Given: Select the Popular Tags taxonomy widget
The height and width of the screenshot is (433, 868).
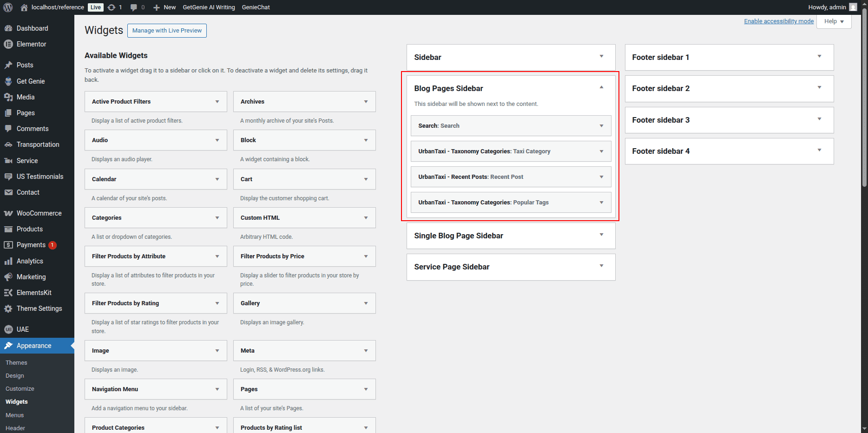Looking at the screenshot, I should point(511,203).
